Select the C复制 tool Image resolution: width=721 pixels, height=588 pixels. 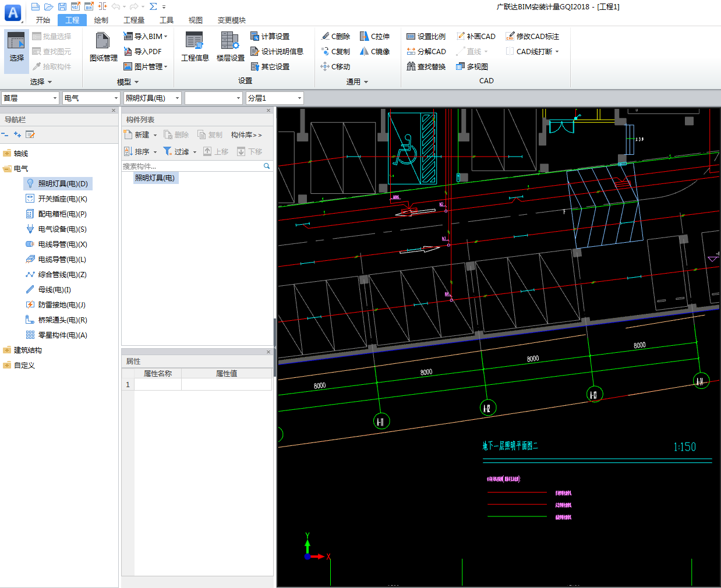pyautogui.click(x=335, y=51)
